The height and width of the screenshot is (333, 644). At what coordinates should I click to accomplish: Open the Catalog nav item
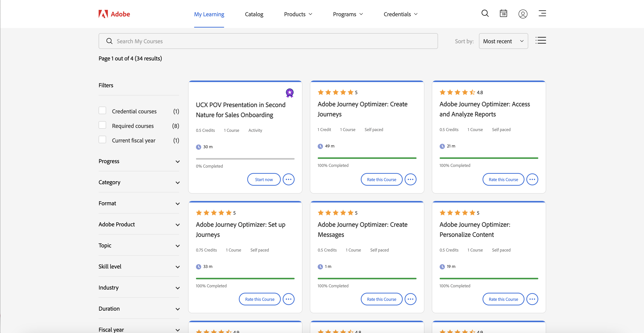click(254, 14)
